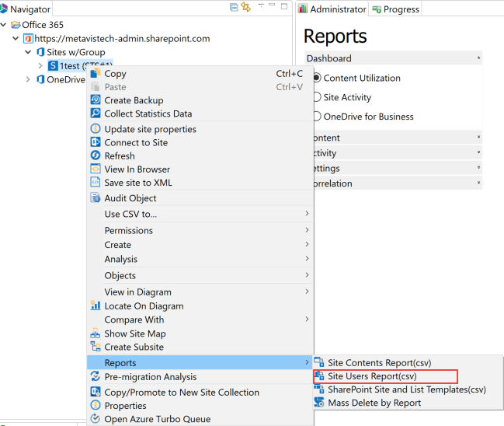504x426 pixels.
Task: Click the Collect Statistics Data icon
Action: click(x=96, y=113)
